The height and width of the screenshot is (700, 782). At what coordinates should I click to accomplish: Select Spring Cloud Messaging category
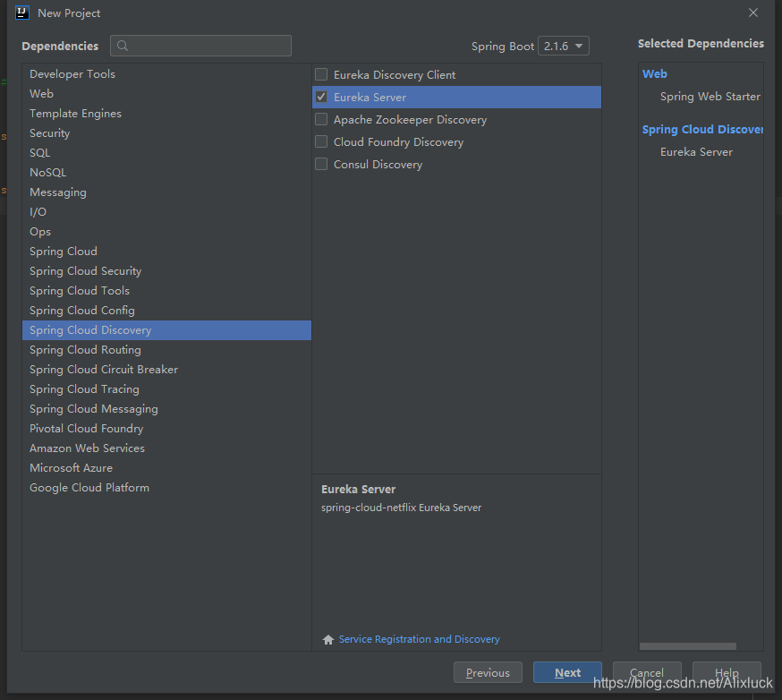point(166,409)
